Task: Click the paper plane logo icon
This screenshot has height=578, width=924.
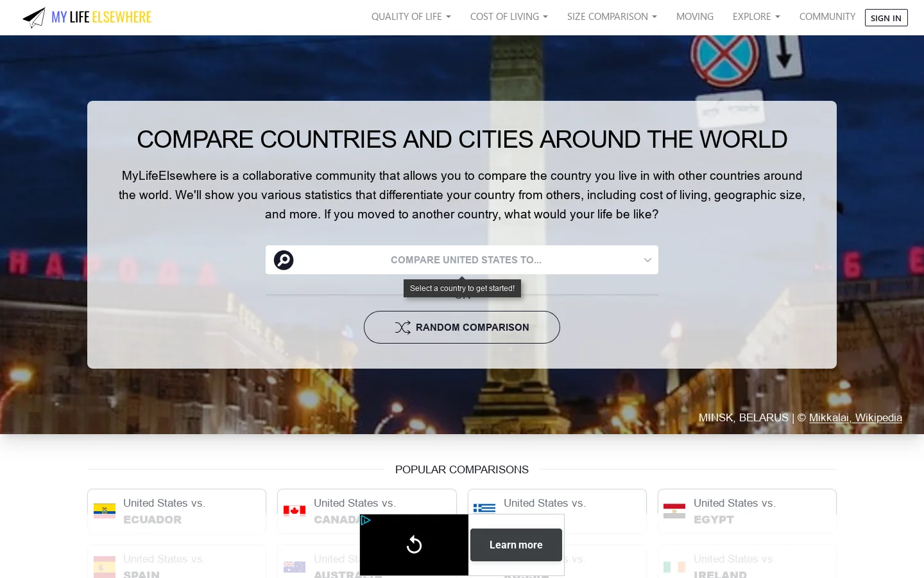Action: (34, 17)
